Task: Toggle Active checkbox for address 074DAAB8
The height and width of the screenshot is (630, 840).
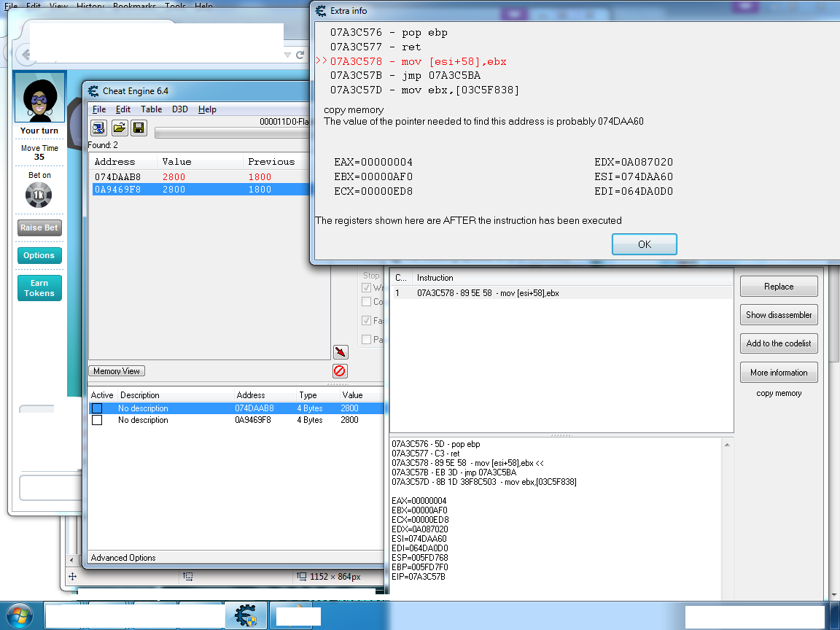Action: [97, 408]
